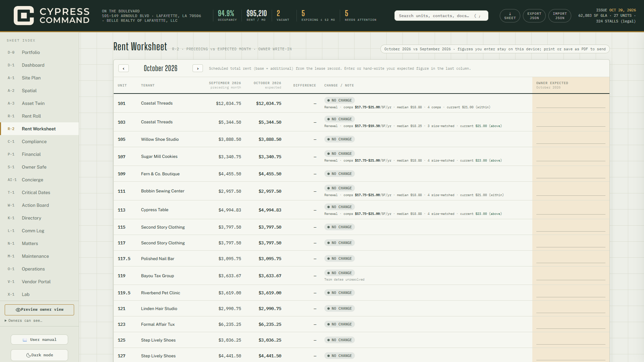This screenshot has height=362, width=644.
Task: Click the eye icon in Preview owner view
Action: (18, 310)
